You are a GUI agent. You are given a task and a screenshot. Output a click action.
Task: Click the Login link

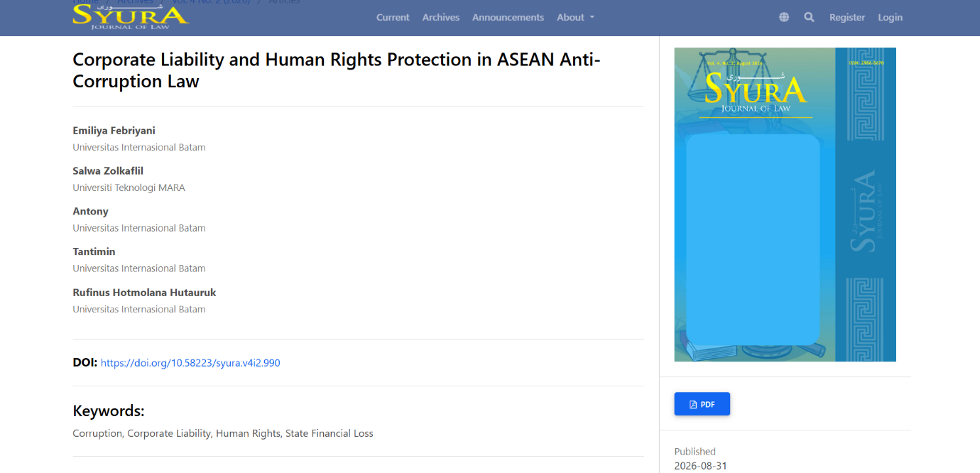[890, 17]
